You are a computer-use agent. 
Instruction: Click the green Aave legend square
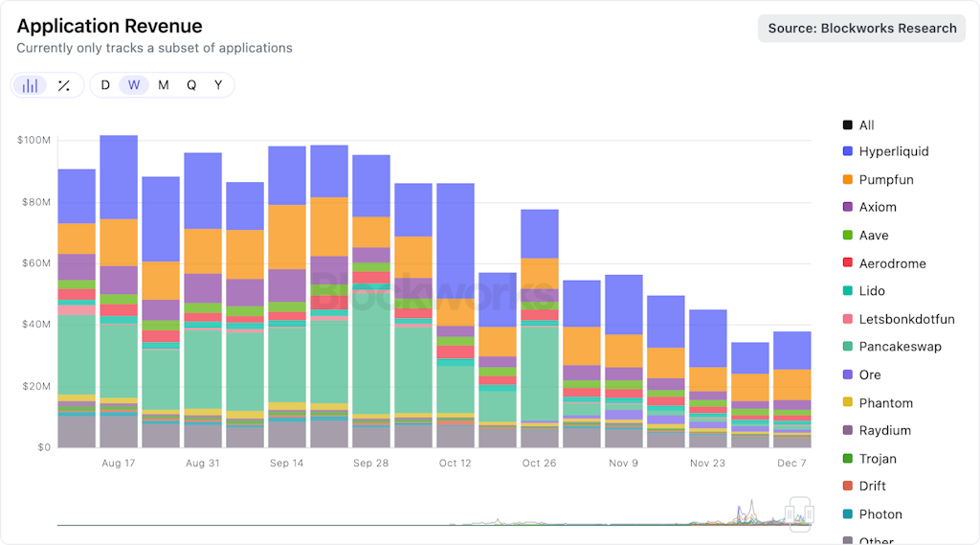(x=848, y=236)
